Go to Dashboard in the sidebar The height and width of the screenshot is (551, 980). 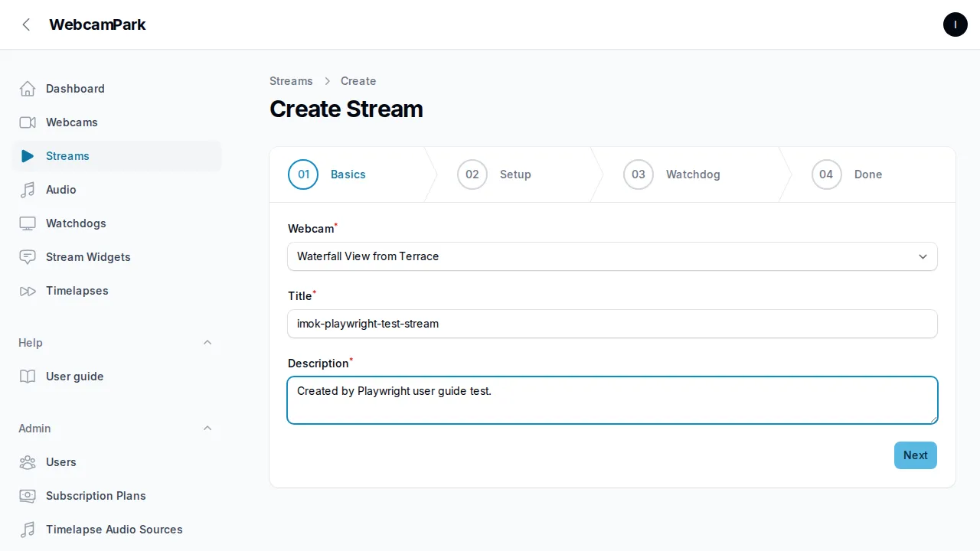117,89
